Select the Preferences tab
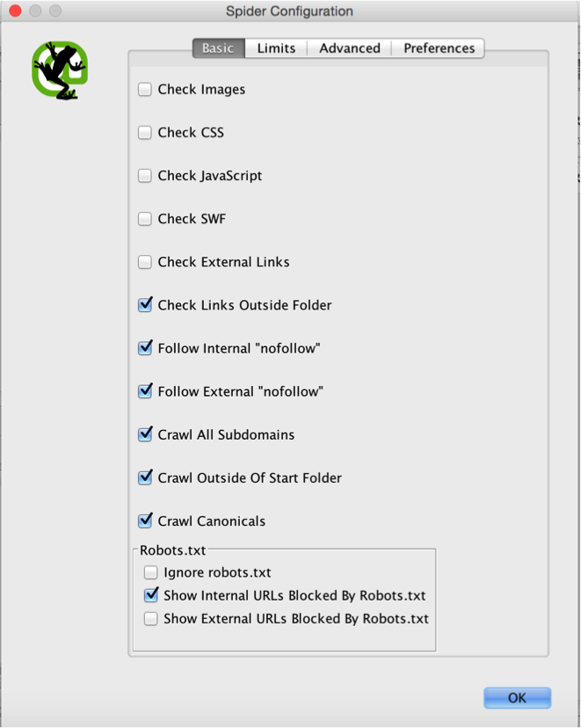 pos(439,48)
